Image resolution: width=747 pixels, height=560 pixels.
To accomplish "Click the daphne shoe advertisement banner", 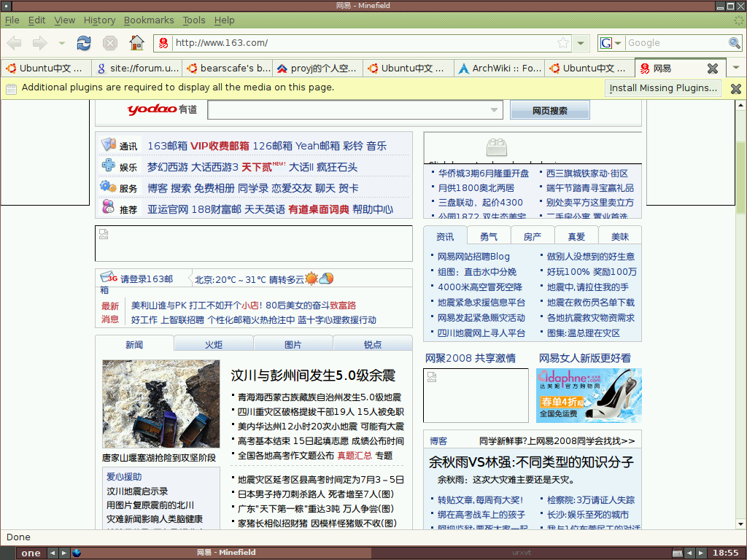I will [x=589, y=395].
